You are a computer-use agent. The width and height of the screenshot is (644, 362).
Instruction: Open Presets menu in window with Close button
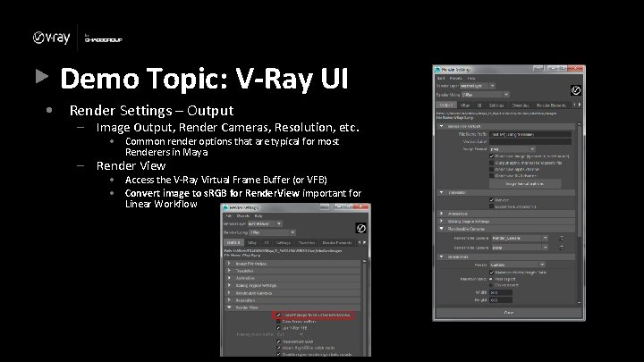click(x=456, y=78)
